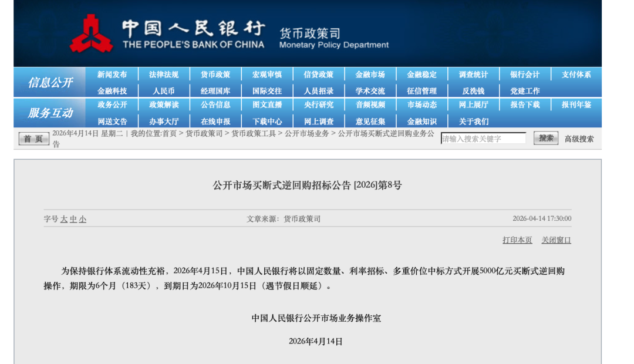Select 大 to enlarge article font size
The width and height of the screenshot is (634, 364).
[63, 218]
